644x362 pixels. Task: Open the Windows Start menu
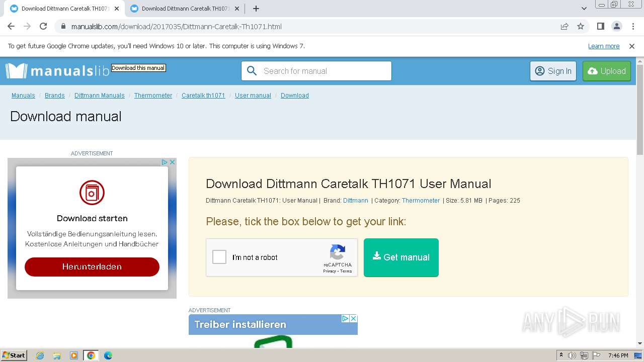(x=14, y=355)
